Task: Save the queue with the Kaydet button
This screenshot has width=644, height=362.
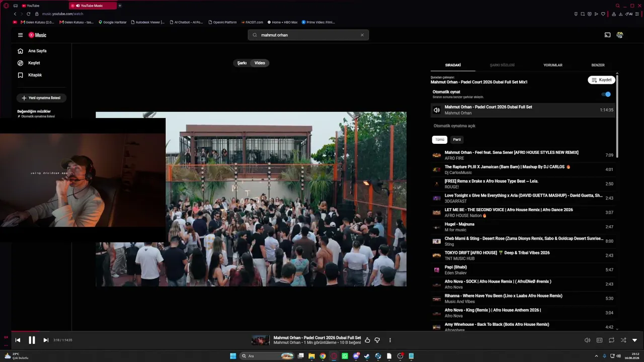Action: tap(601, 80)
